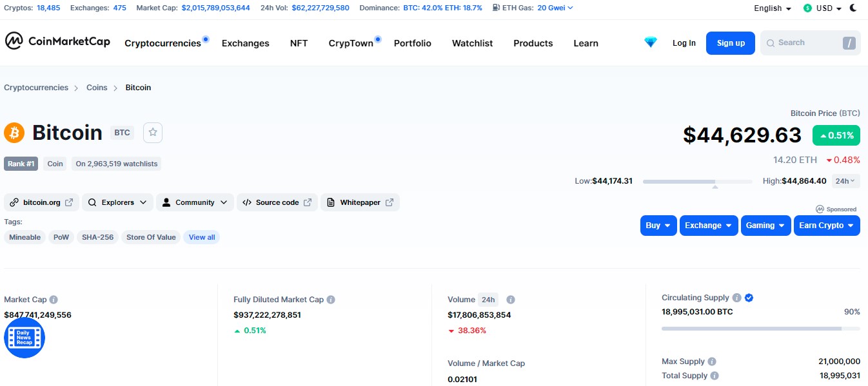Click the Volume info icon

click(x=511, y=300)
